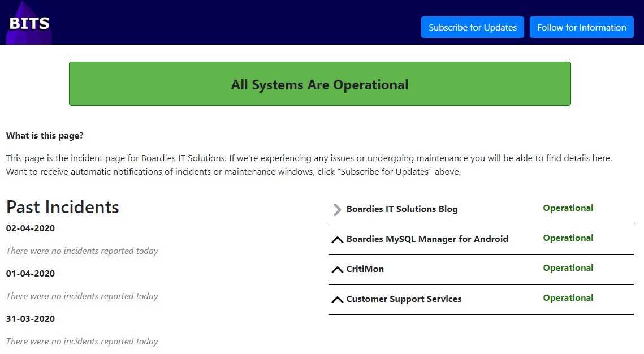The image size is (644, 354).
Task: Collapse the CritiMon chevron arrow
Action: click(x=337, y=270)
